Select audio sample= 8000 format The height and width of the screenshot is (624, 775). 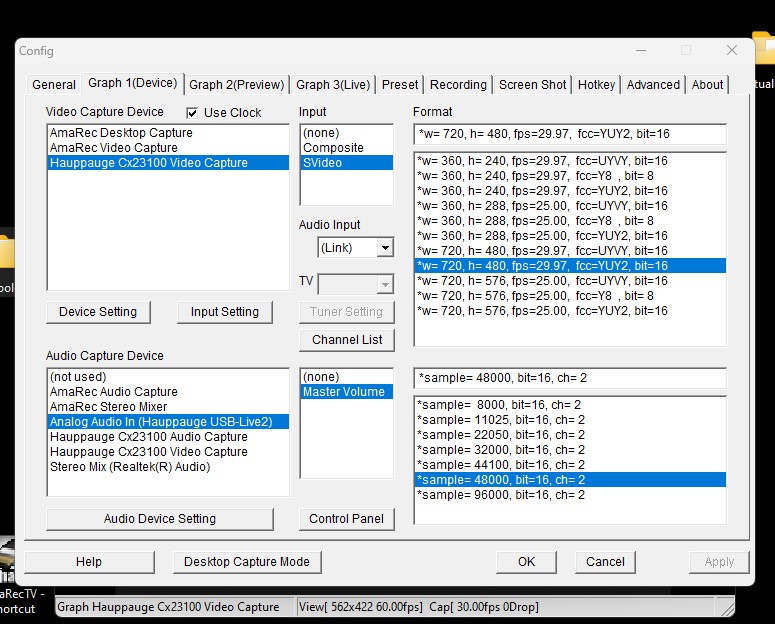tap(570, 404)
